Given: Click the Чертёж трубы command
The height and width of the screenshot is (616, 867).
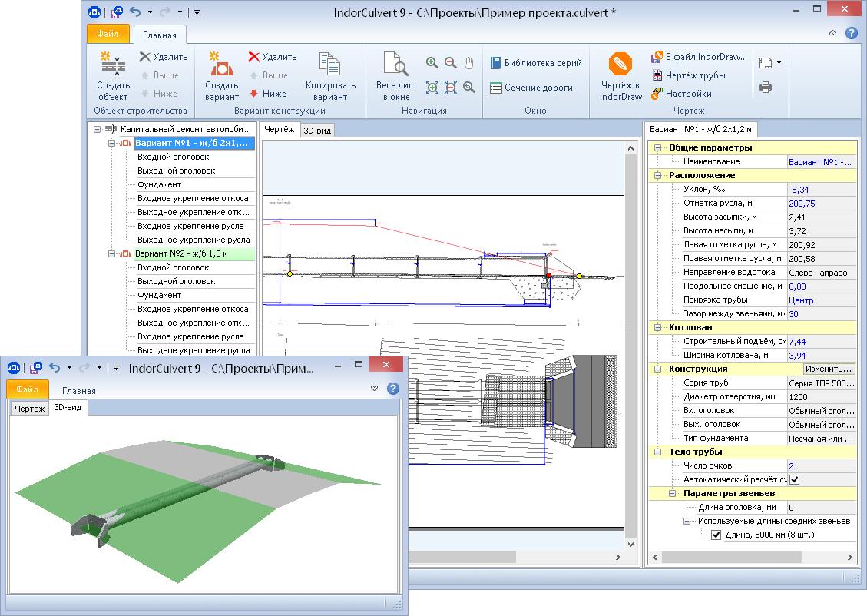Looking at the screenshot, I should click(689, 75).
